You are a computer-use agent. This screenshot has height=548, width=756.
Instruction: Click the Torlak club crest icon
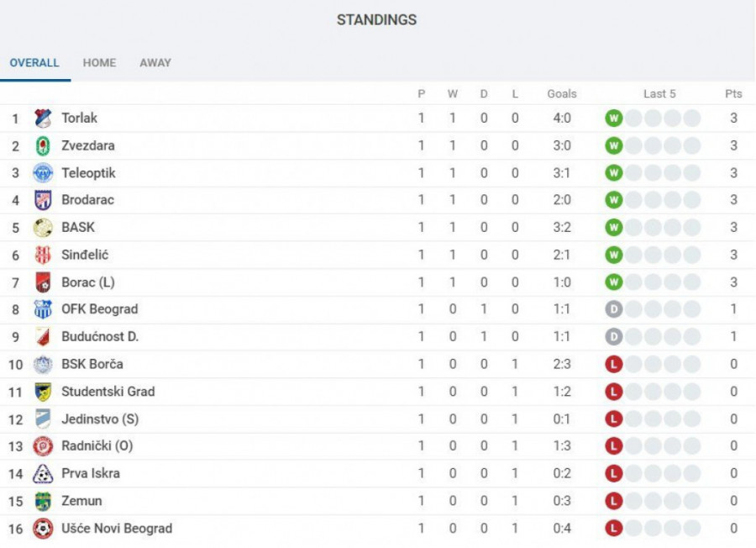(43, 119)
